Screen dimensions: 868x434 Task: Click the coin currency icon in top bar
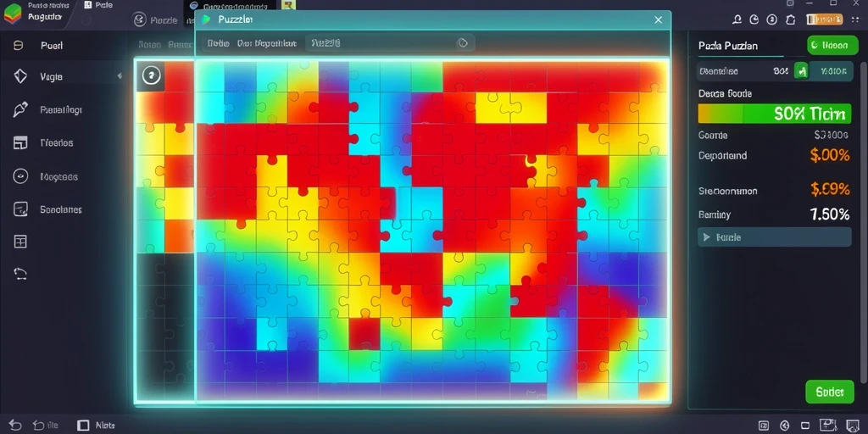(x=771, y=20)
